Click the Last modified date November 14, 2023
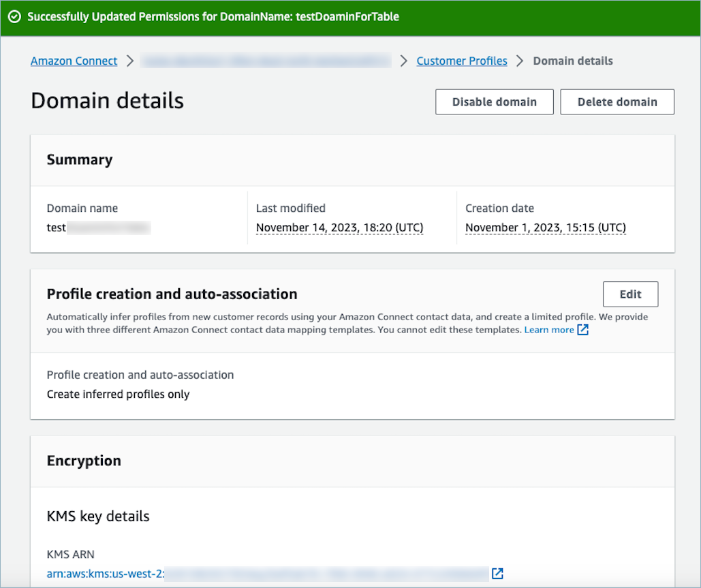Screen dimensions: 701x588 [339, 228]
